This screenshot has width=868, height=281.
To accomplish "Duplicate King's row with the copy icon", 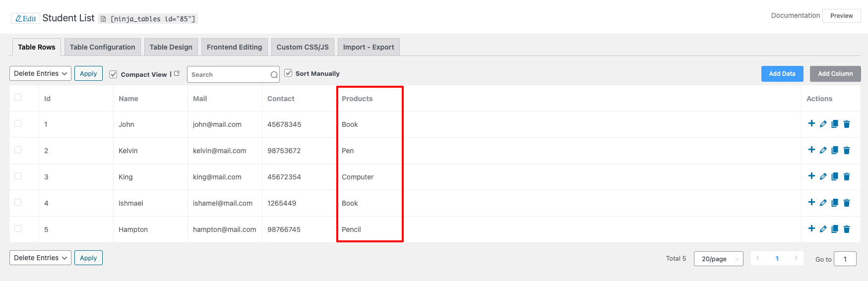I will pyautogui.click(x=835, y=176).
